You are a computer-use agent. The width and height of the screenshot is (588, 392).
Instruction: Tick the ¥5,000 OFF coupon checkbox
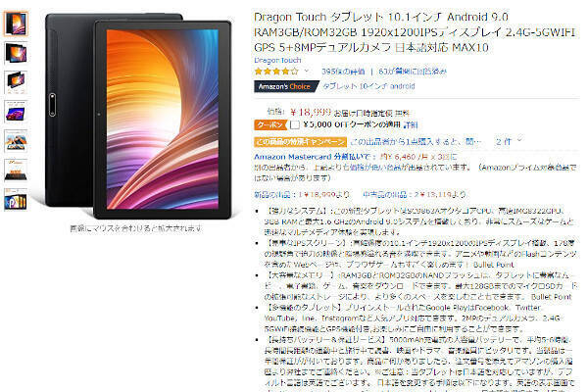(x=295, y=124)
